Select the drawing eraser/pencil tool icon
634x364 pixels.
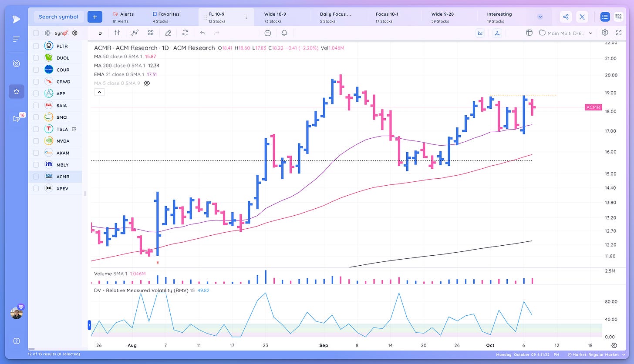coord(168,33)
